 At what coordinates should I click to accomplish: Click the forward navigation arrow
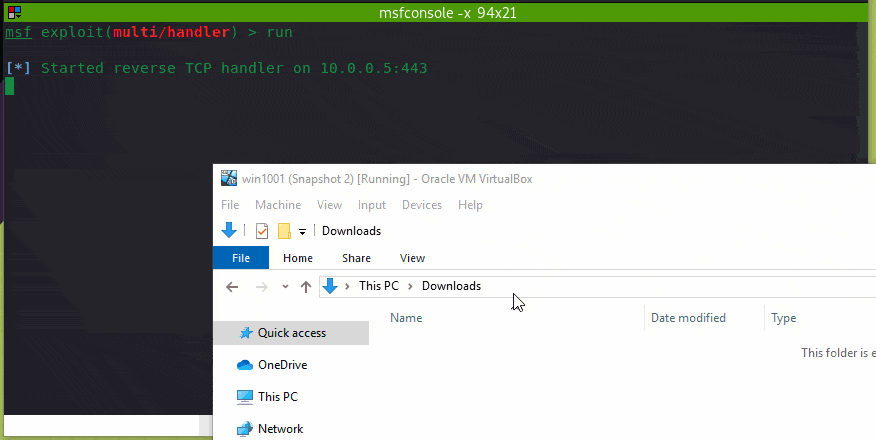pyautogui.click(x=261, y=287)
